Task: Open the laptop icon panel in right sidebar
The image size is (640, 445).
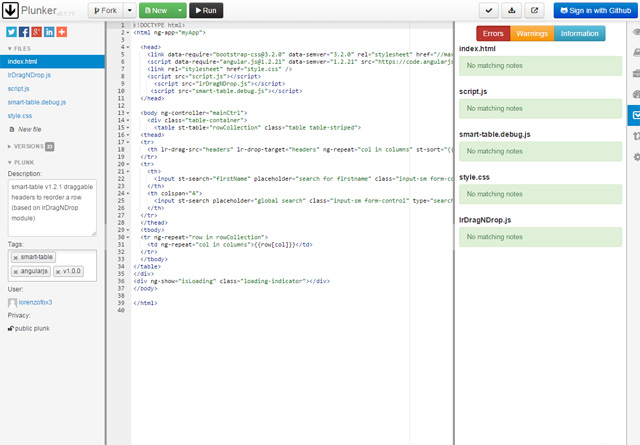Action: click(x=636, y=52)
